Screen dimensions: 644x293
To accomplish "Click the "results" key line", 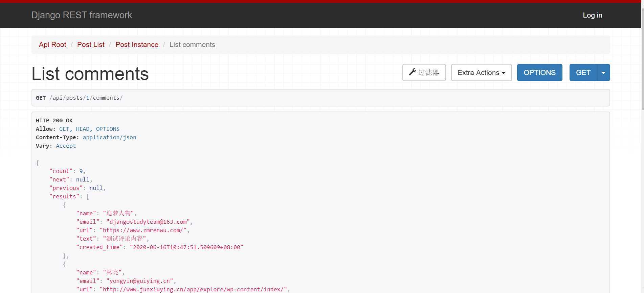I will (x=69, y=196).
